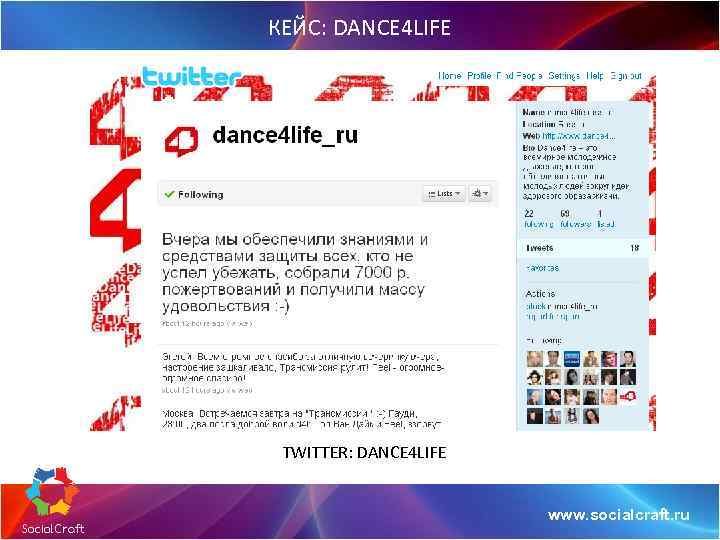Open the first avatar in the Following grid

pyautogui.click(x=534, y=359)
